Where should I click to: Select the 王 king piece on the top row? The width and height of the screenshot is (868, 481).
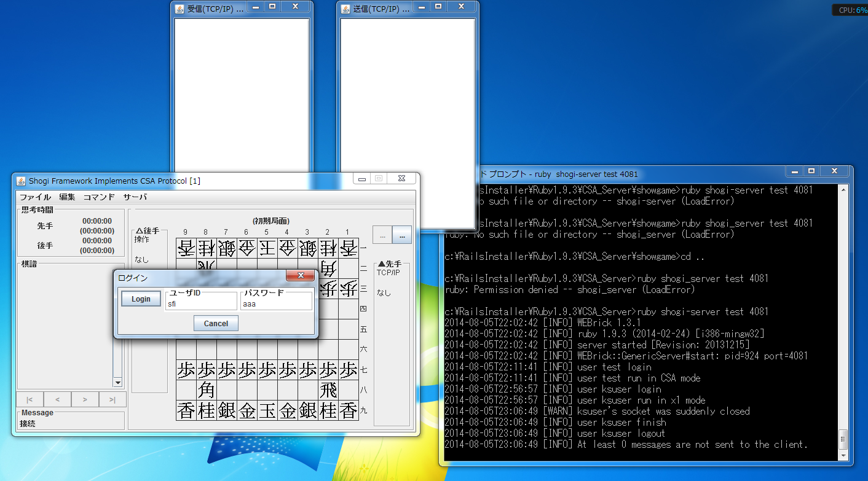click(267, 248)
